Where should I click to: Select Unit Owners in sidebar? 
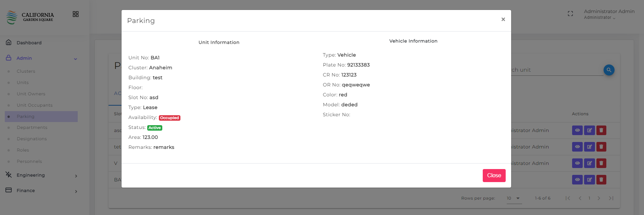tap(31, 94)
